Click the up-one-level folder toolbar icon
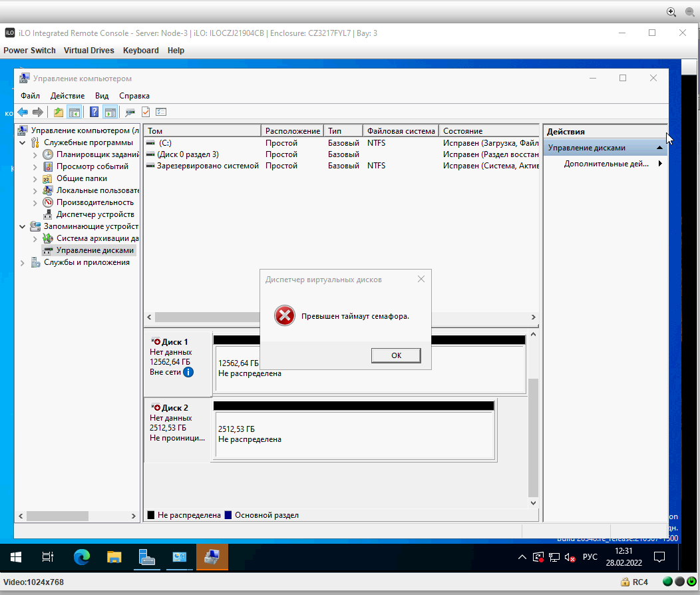Image resolution: width=700 pixels, height=595 pixels. coord(58,112)
